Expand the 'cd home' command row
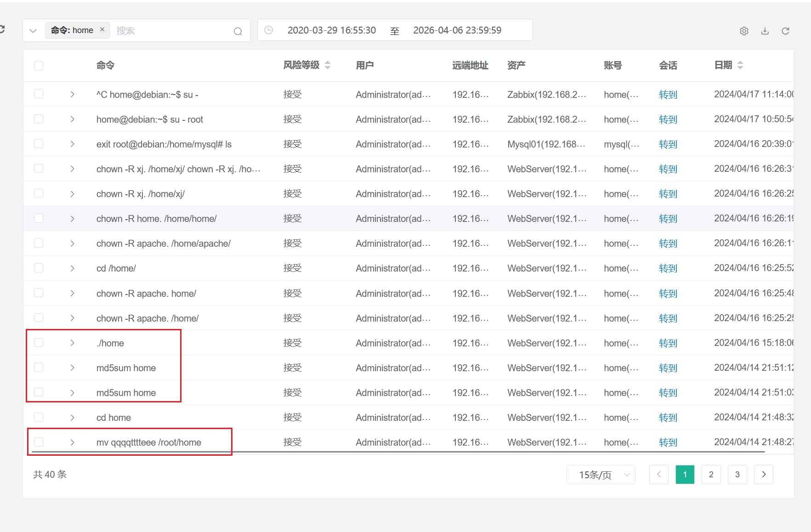This screenshot has width=811, height=532. 72,418
